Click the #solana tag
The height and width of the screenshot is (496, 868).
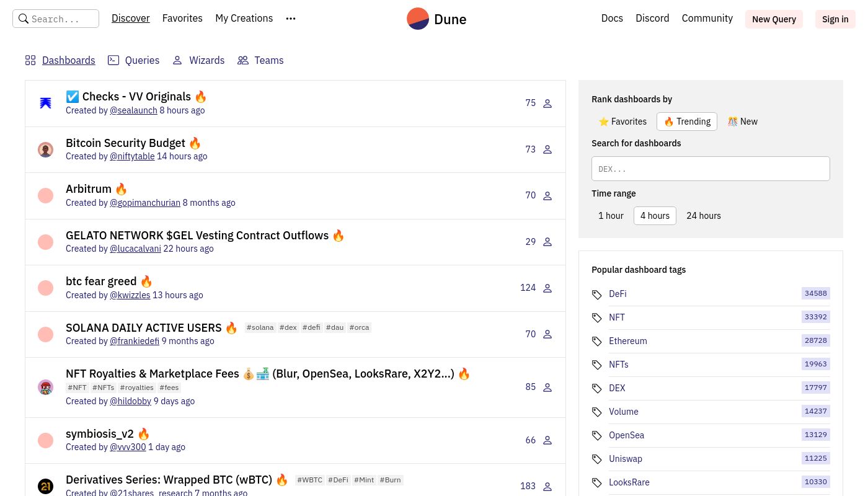coord(260,327)
